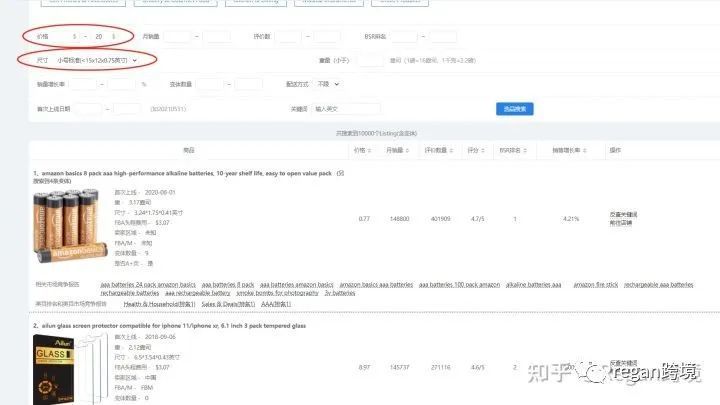Sort listings by the 评分 column sort icon
Screen dimensions: 720x405
(483, 151)
